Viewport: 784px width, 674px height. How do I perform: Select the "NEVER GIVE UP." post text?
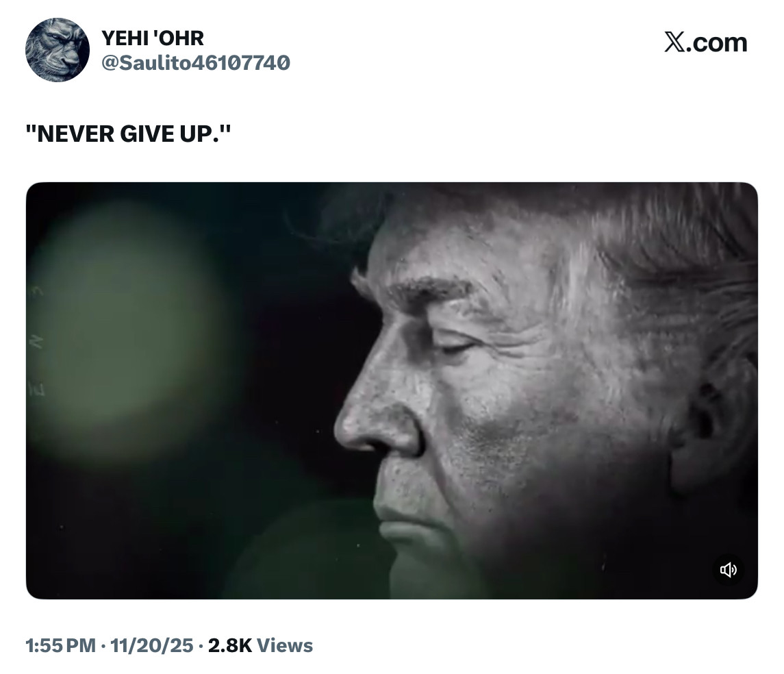(128, 134)
